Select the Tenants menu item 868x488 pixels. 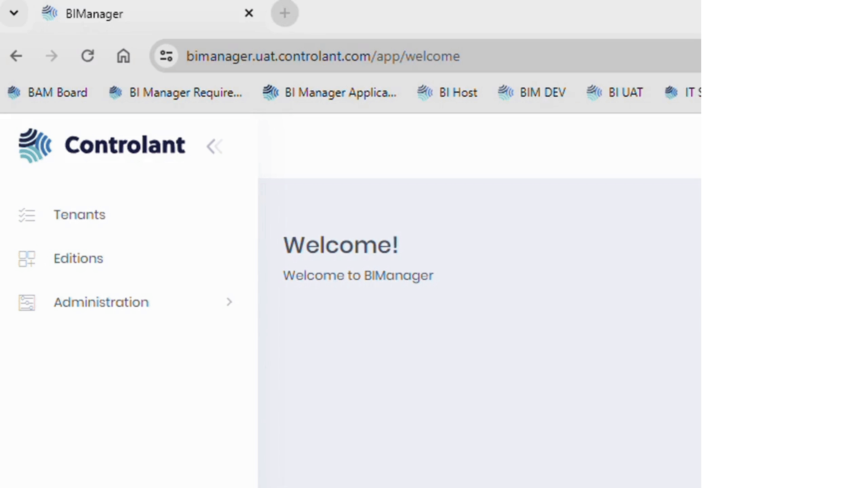[79, 215]
